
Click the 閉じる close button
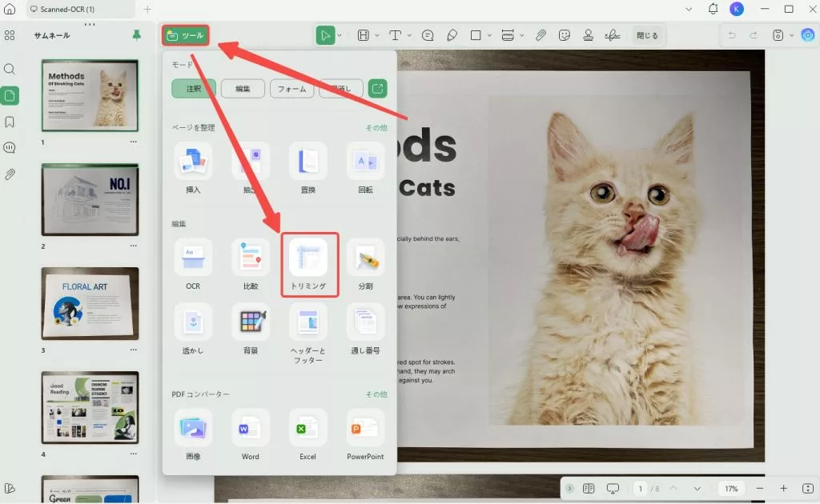click(647, 35)
